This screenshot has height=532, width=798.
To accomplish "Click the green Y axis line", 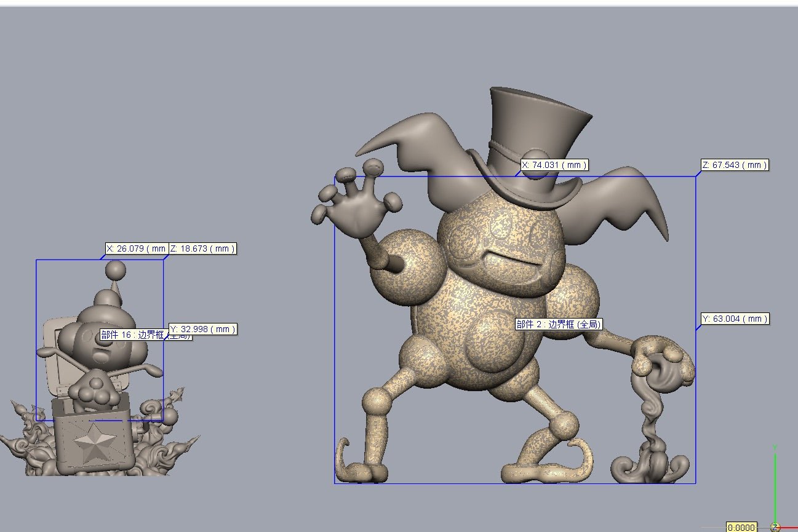I will tap(775, 486).
